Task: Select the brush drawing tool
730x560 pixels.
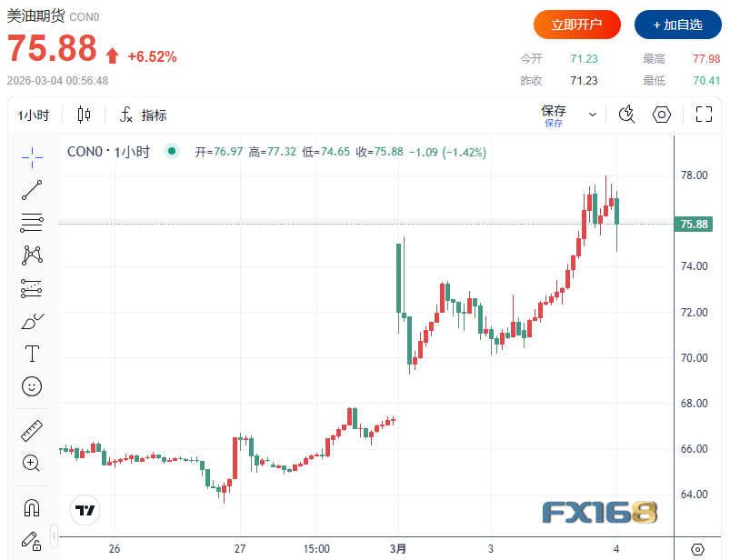Action: 32,321
